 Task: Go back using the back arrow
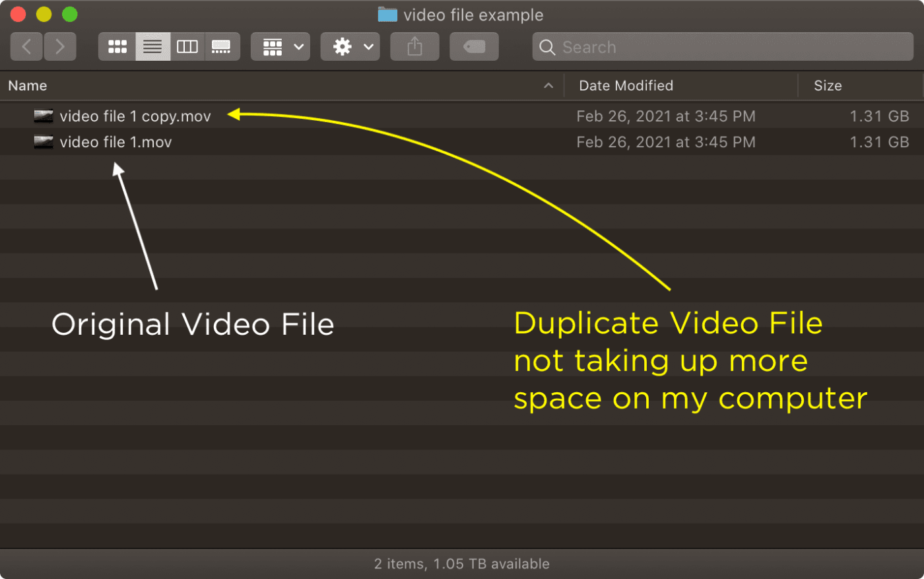click(26, 46)
